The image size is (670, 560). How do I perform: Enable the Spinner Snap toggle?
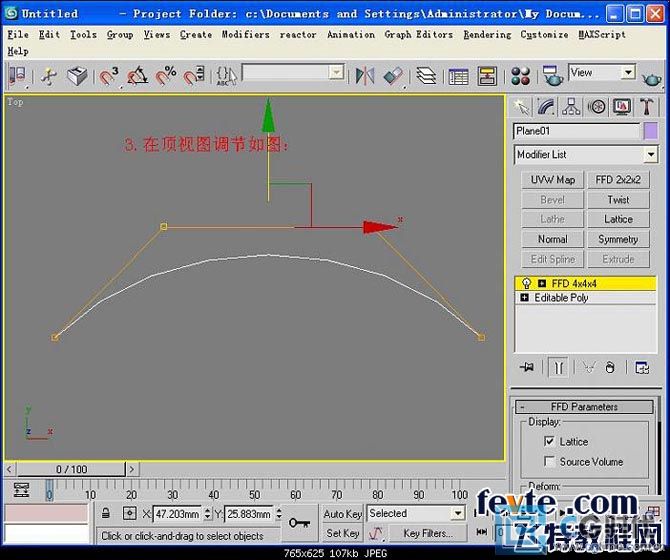(194, 76)
